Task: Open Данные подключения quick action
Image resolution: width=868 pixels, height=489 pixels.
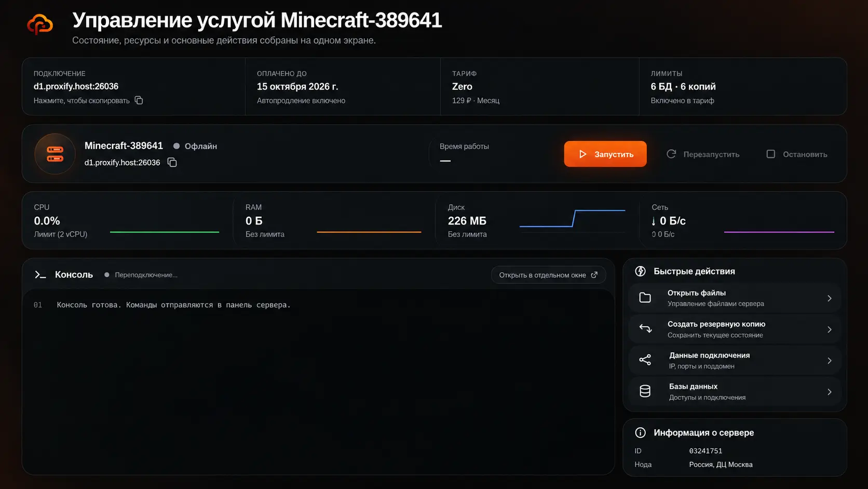Action: coord(735,360)
